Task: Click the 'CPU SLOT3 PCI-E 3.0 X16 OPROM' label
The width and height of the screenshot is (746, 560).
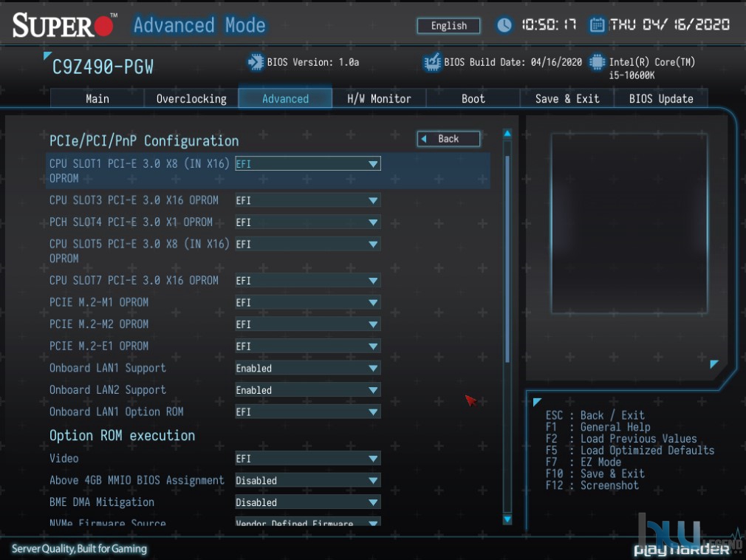Action: tap(134, 200)
